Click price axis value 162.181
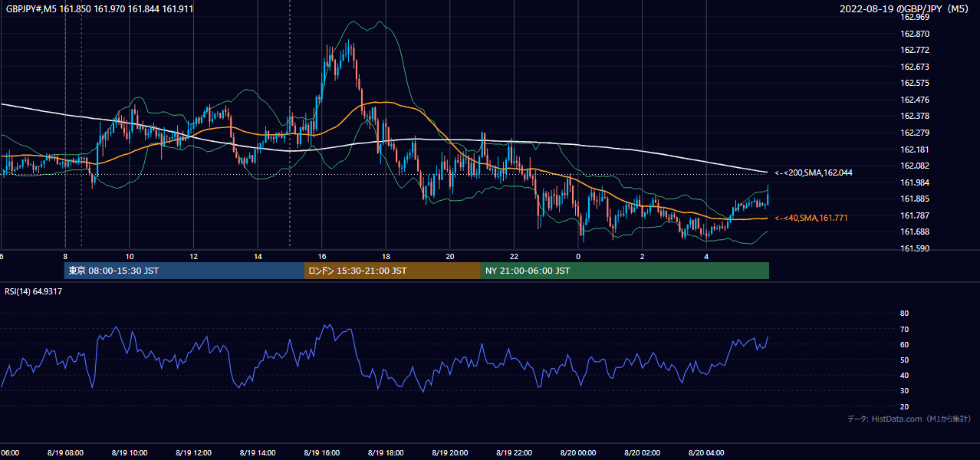Screen dimensions: 980x460 915,149
